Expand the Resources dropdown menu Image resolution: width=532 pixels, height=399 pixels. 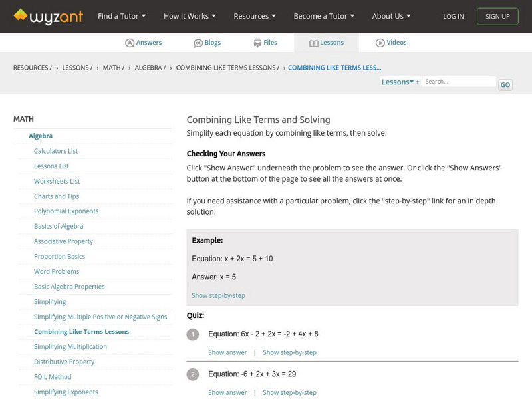pos(255,16)
